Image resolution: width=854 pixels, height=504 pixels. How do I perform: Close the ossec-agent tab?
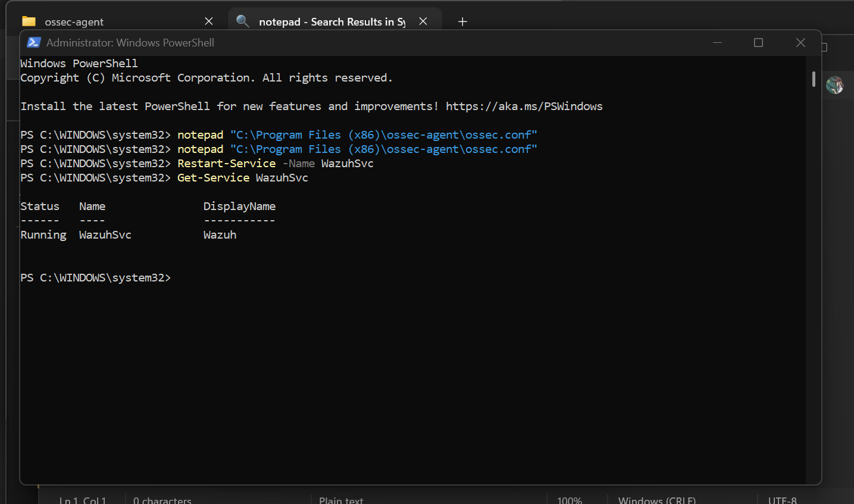[x=209, y=21]
